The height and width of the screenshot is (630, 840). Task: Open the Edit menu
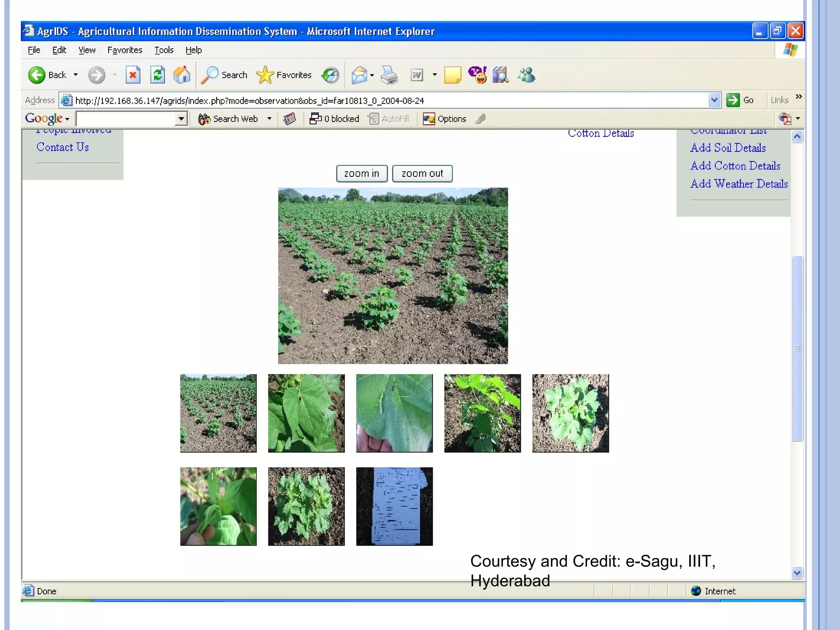click(59, 50)
